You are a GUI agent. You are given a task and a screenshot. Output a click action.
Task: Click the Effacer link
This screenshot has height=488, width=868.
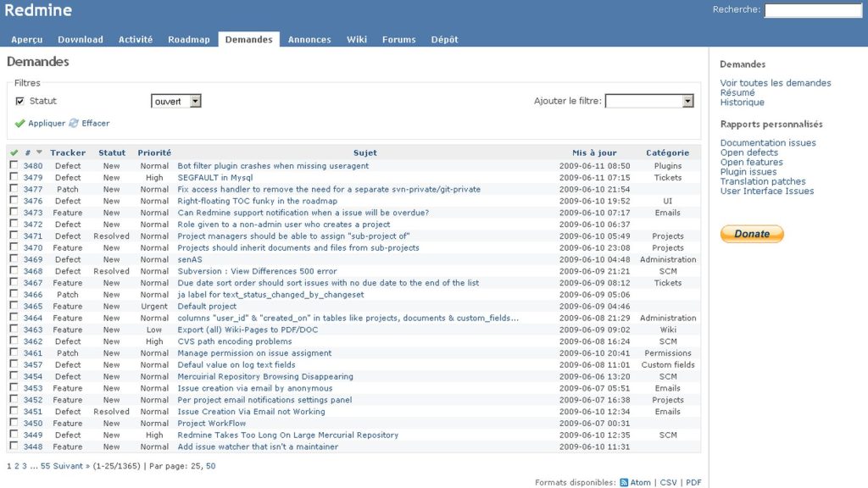coord(95,124)
